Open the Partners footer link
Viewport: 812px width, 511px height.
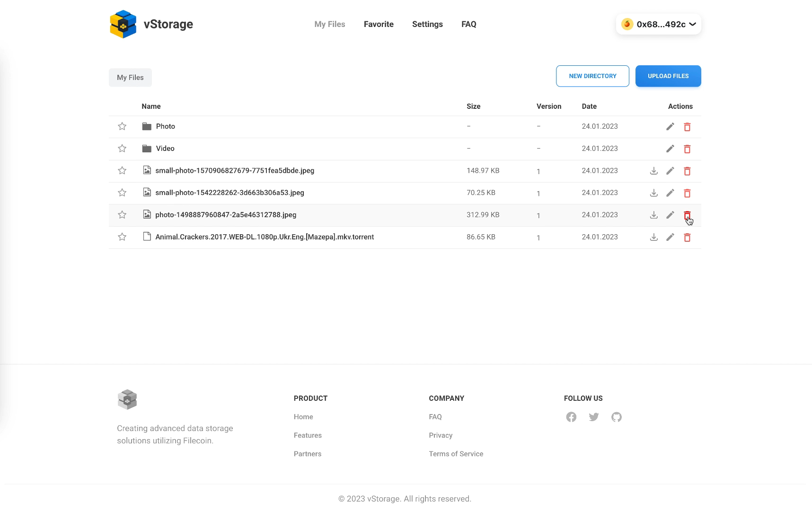[x=308, y=454]
